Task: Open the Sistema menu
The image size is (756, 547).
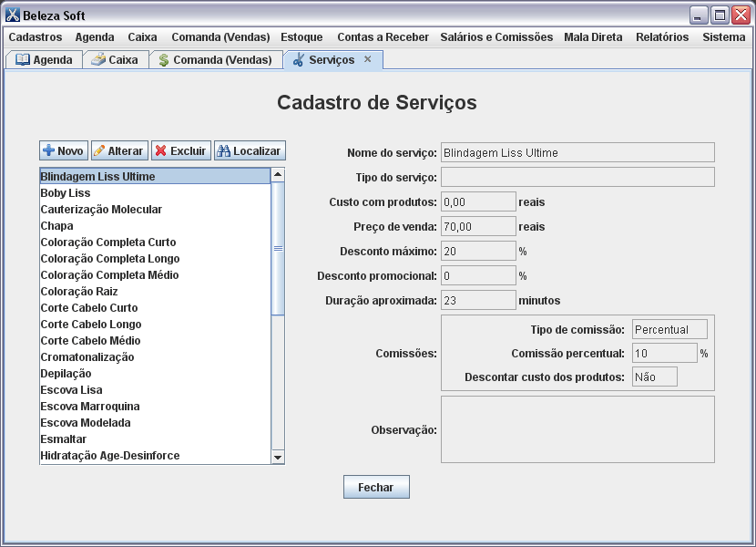Action: point(723,37)
